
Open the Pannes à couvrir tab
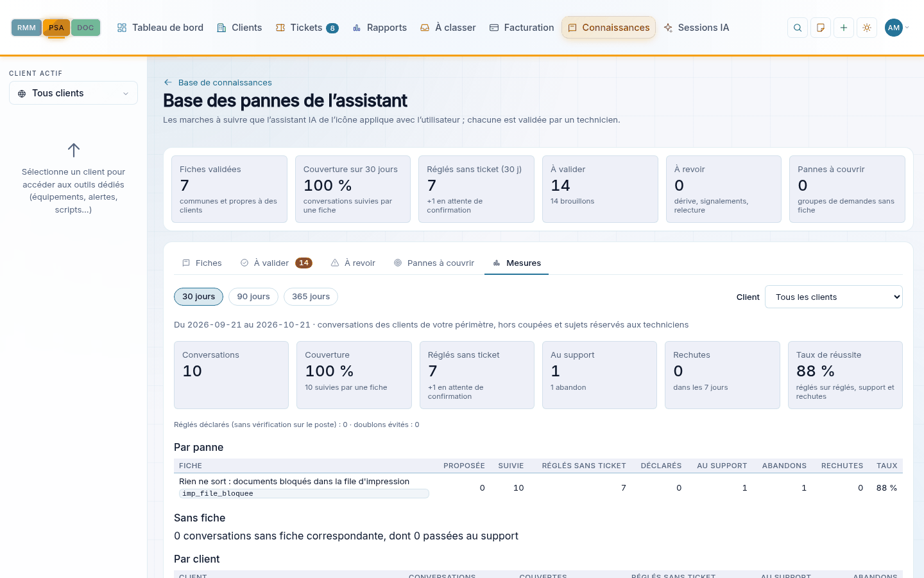[x=434, y=263]
